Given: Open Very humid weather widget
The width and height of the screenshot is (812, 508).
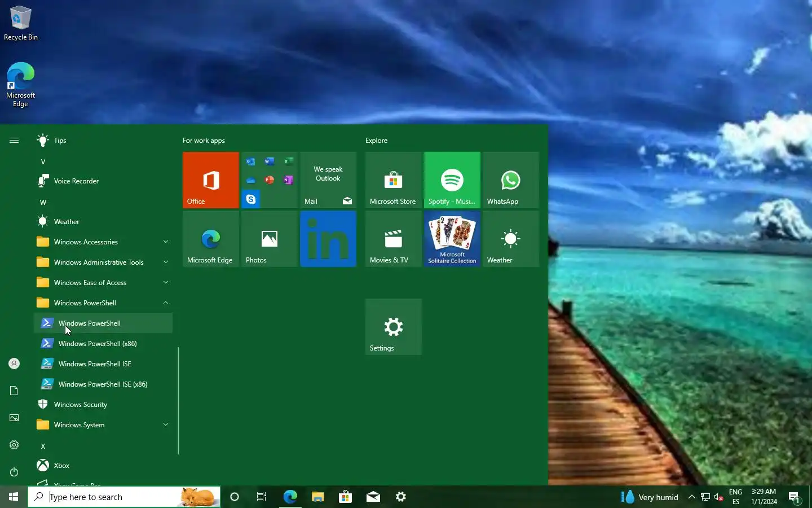Looking at the screenshot, I should tap(649, 497).
